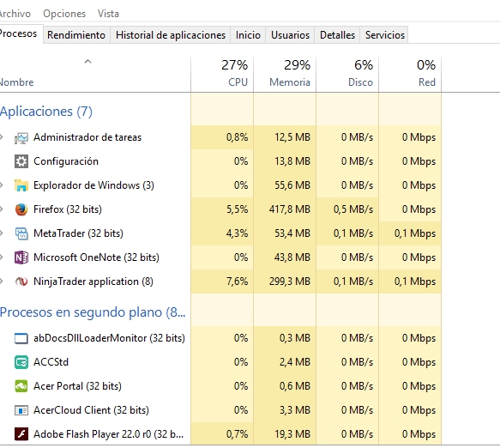Expand the NinjaTrader application group
This screenshot has height=448, width=500.
(2, 282)
